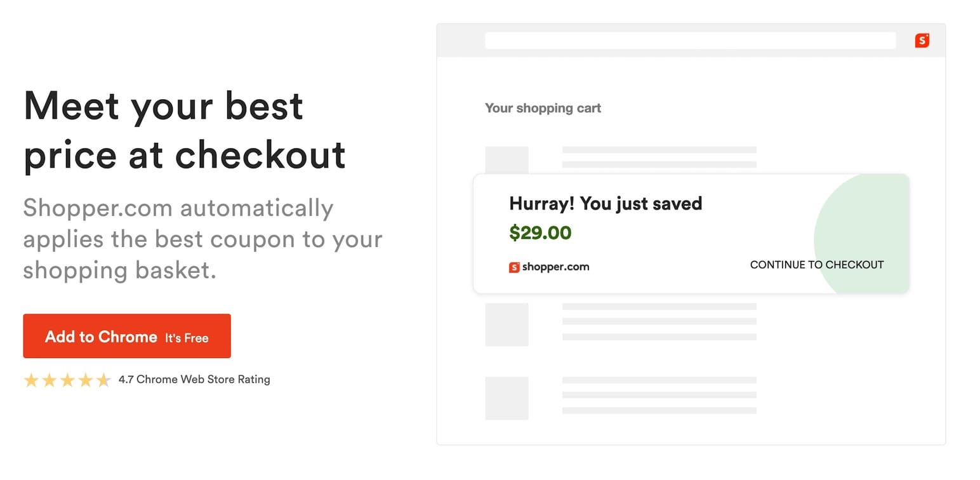Viewport: 980px width, 480px height.
Task: Click the bottom cart item thumbnail placeholder
Action: click(x=507, y=398)
